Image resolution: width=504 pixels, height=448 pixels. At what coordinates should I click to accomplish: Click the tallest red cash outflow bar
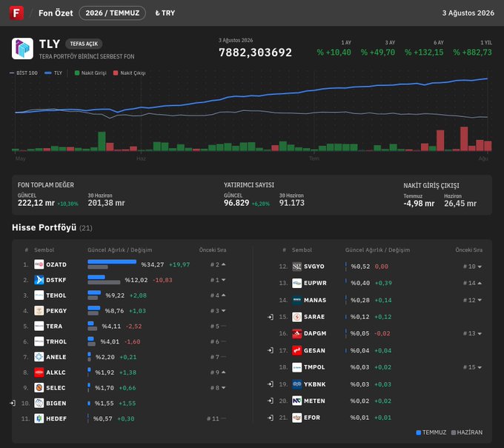[x=464, y=138]
